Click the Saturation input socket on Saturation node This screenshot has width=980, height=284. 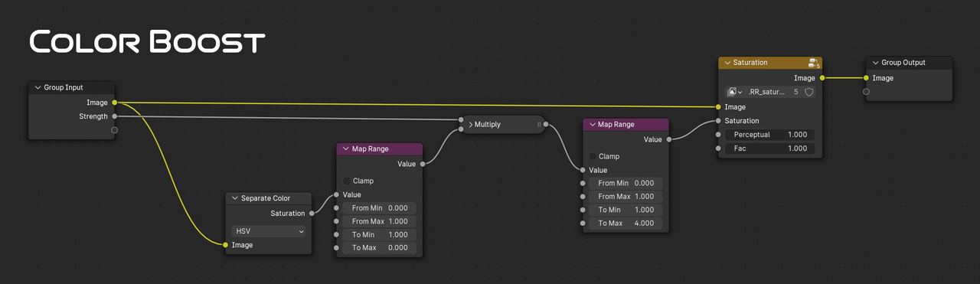718,121
